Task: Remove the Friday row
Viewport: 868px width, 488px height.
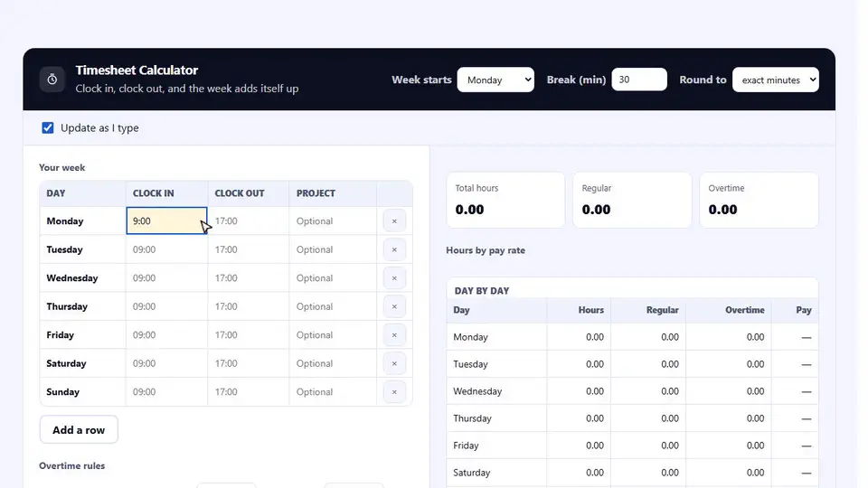Action: click(x=394, y=334)
